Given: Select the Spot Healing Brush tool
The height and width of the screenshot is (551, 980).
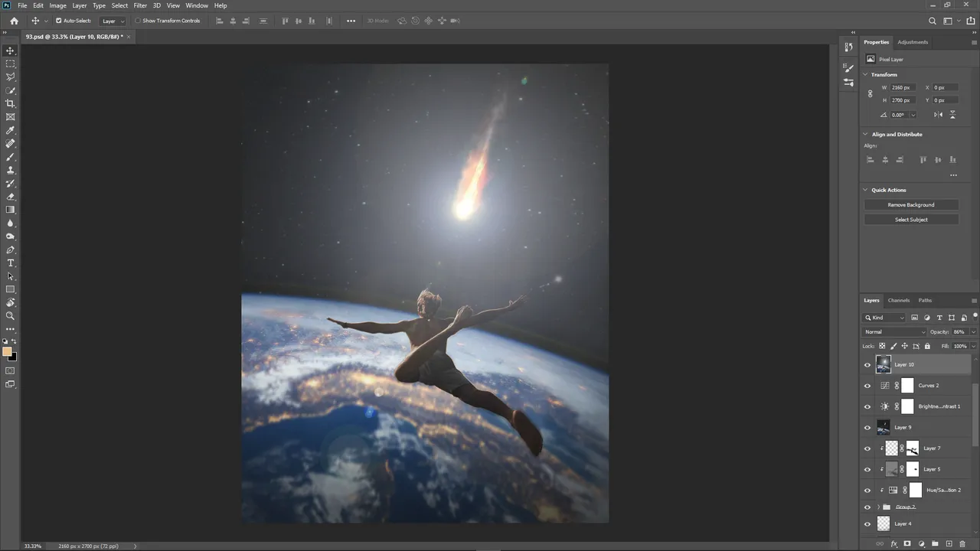Looking at the screenshot, I should (x=10, y=143).
